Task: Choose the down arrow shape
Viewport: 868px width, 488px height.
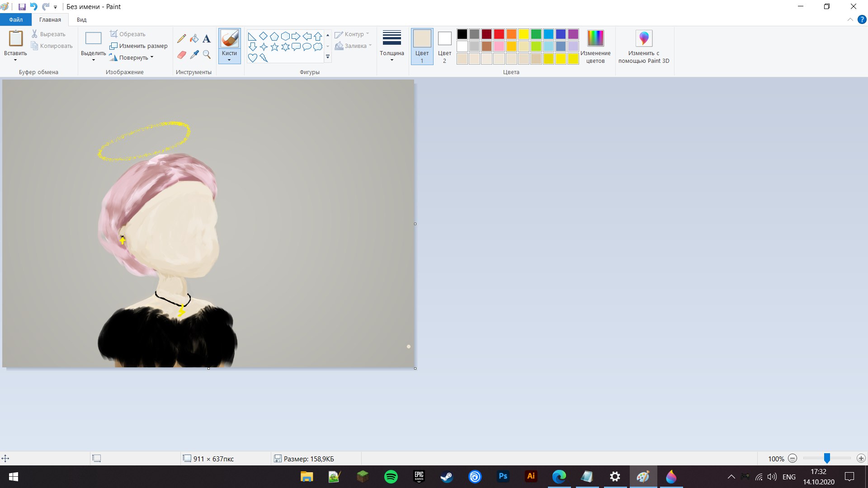Action: (252, 47)
